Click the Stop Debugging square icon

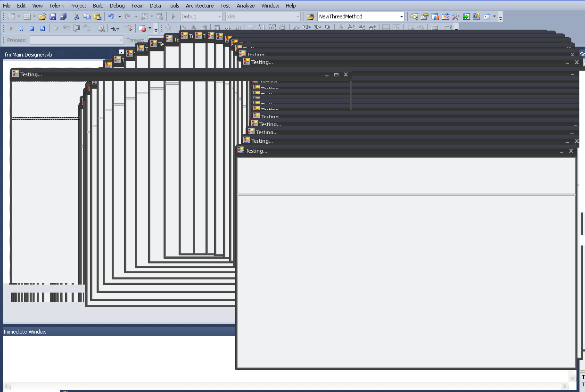coord(32,28)
